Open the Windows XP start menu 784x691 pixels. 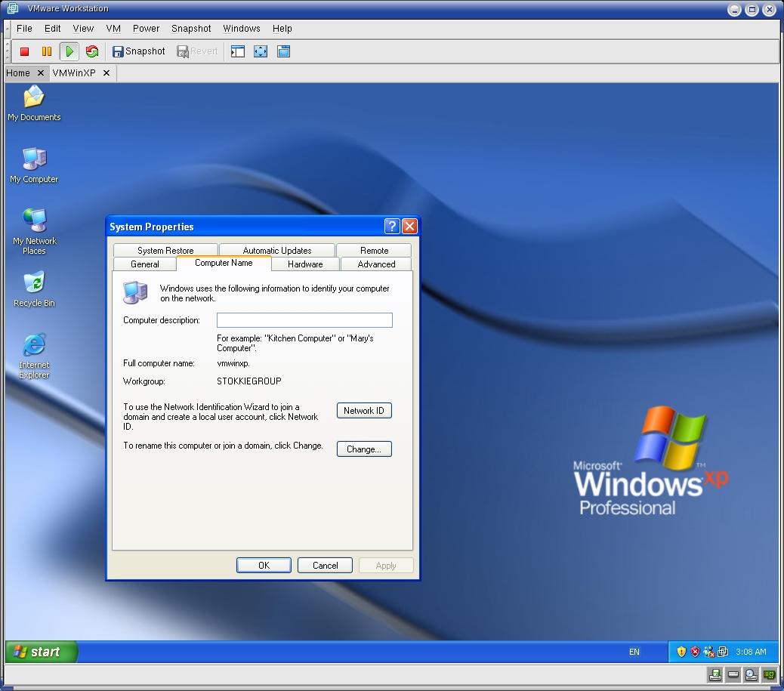tap(42, 652)
